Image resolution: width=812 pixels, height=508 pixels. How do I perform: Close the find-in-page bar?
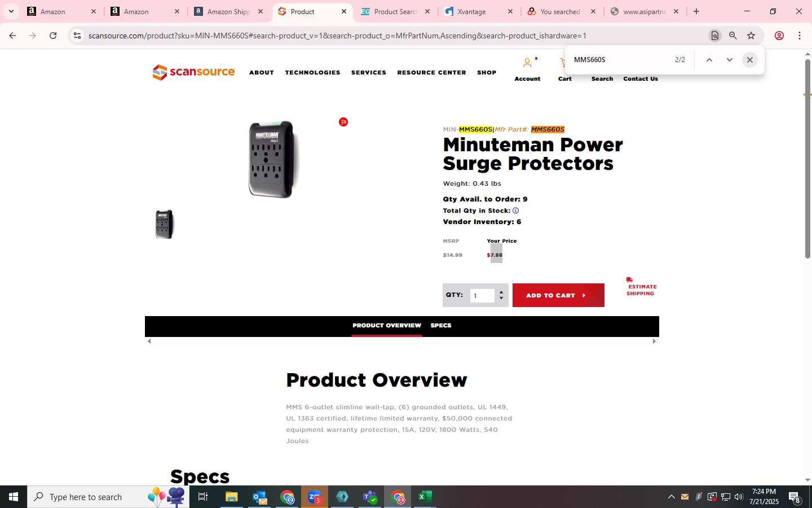point(750,60)
